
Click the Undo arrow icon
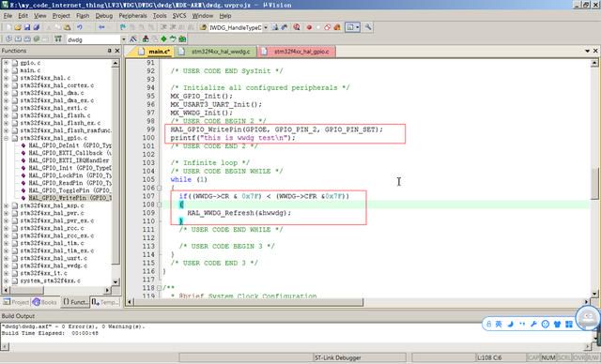80,27
